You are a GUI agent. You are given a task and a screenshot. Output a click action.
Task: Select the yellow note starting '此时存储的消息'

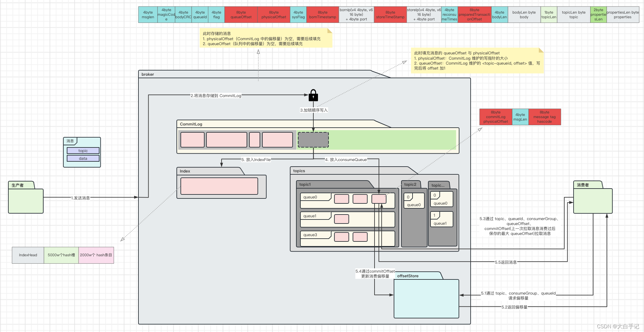point(266,38)
